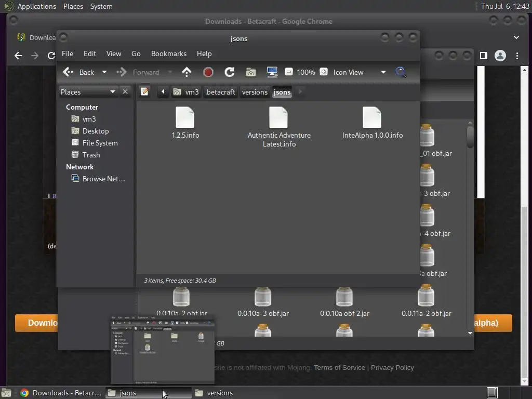Navigate to versions in path bar
This screenshot has height=399, width=532.
(x=255, y=92)
